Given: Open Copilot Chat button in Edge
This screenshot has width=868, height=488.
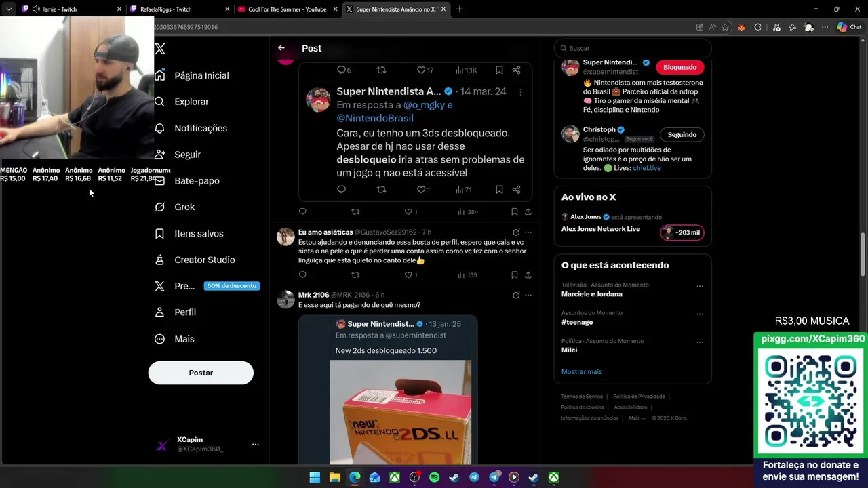Looking at the screenshot, I should [x=849, y=27].
